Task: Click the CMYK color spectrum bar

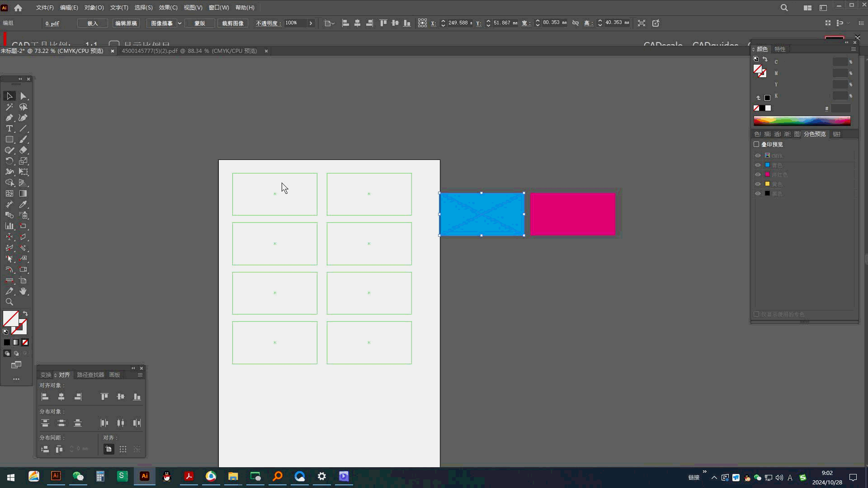Action: pos(802,121)
